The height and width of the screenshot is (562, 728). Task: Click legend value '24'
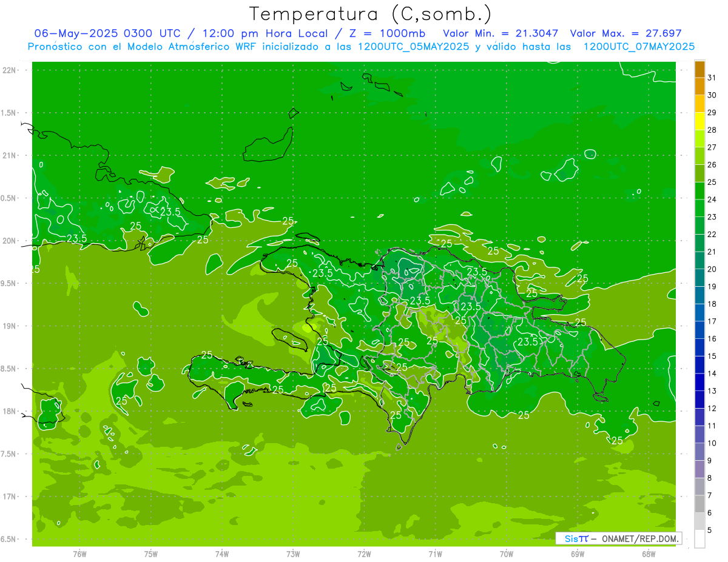tap(712, 199)
